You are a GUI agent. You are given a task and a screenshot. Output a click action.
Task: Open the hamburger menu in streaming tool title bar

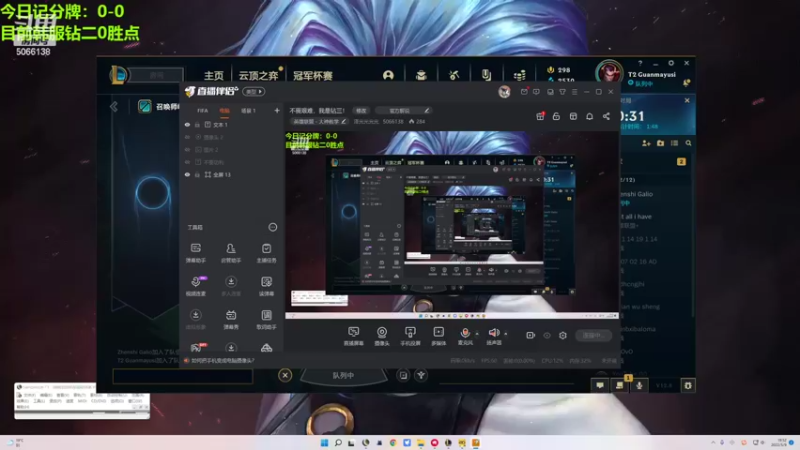click(x=574, y=92)
